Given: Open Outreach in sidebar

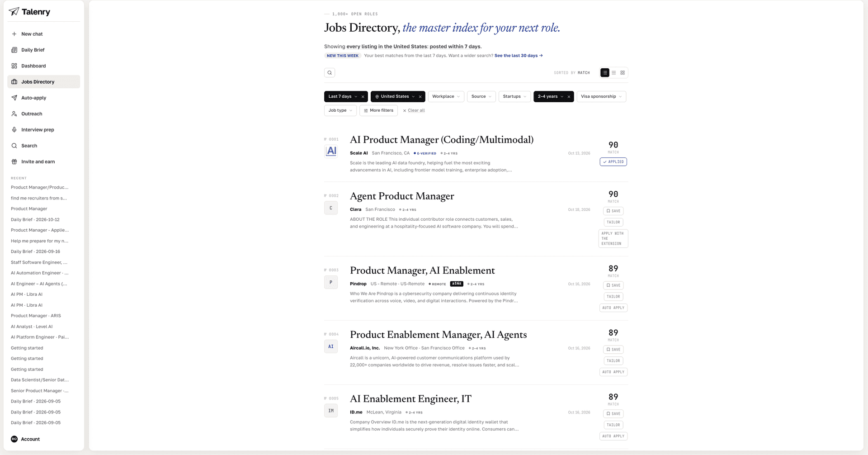Looking at the screenshot, I should pyautogui.click(x=43, y=114).
